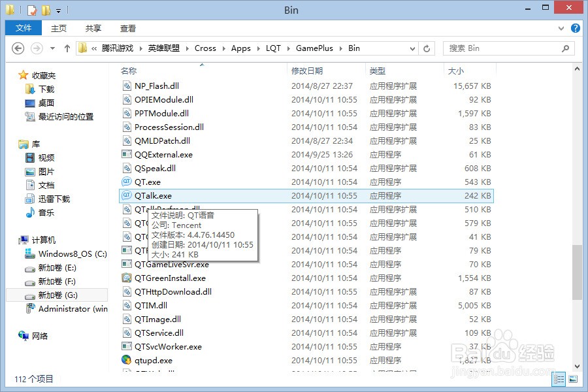Image resolution: width=588 pixels, height=392 pixels.
Task: Expand address bar history dropdown
Action: click(412, 48)
